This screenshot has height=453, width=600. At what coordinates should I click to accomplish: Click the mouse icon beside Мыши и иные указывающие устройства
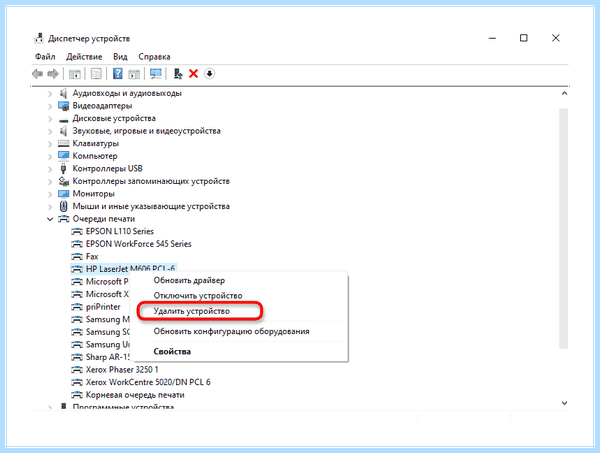pyautogui.click(x=63, y=206)
